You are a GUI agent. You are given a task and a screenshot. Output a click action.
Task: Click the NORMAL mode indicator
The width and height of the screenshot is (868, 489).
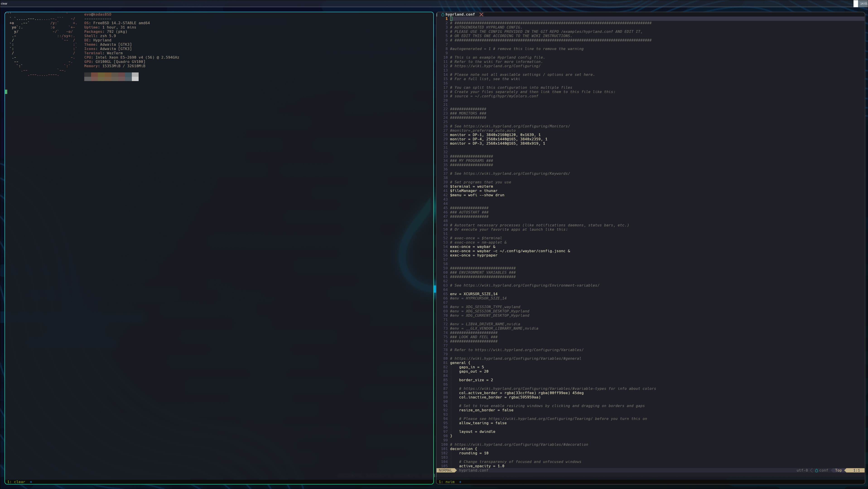445,470
